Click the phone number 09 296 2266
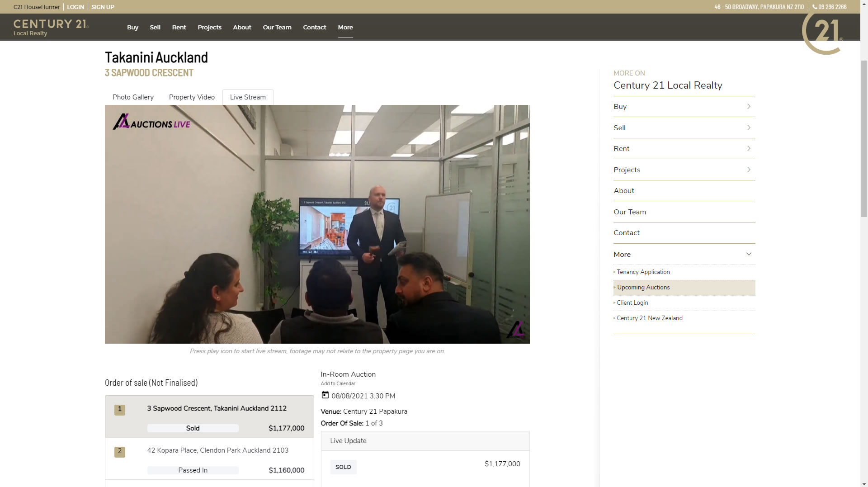The image size is (868, 487). [830, 7]
